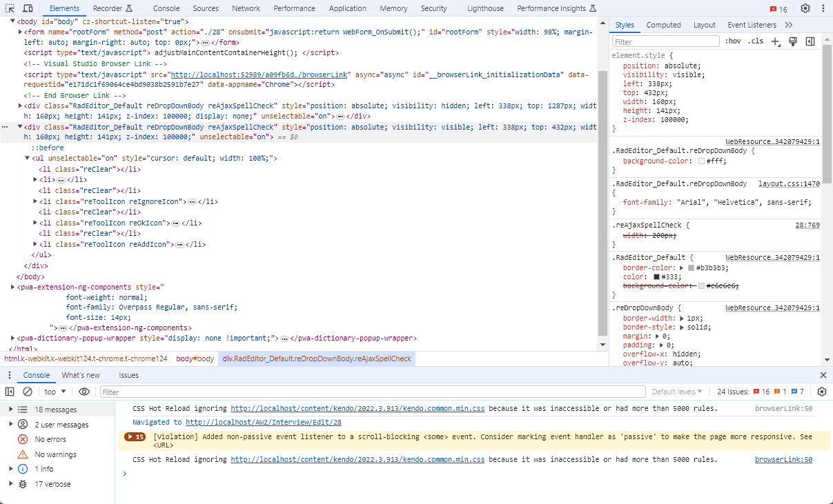
Task: Close the console drawer
Action: [x=823, y=375]
